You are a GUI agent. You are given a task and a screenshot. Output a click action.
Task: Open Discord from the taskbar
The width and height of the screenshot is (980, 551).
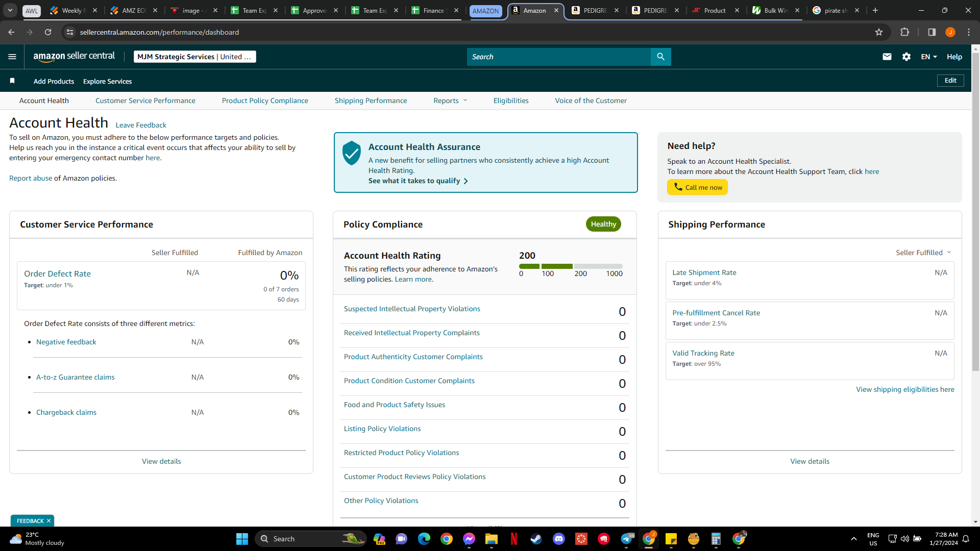[559, 539]
